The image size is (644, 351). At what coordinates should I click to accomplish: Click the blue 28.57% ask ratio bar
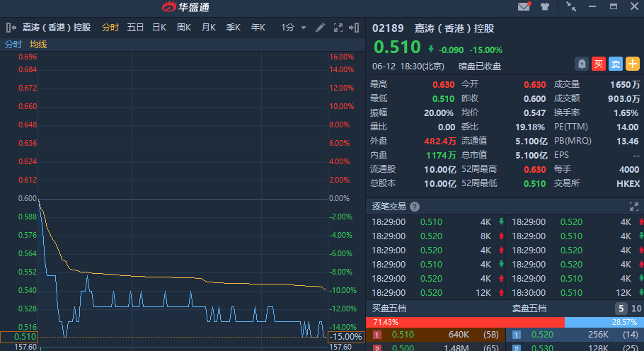coord(604,322)
